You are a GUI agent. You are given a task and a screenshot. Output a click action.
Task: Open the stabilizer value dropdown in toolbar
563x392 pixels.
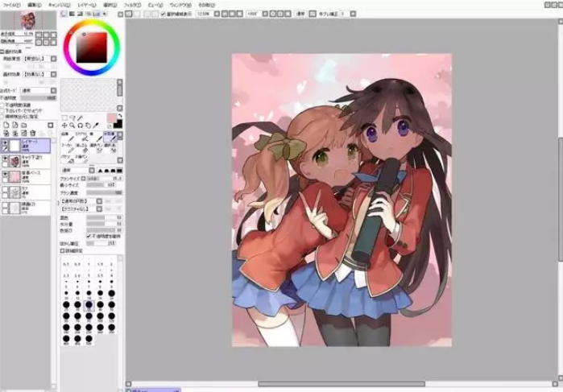353,14
